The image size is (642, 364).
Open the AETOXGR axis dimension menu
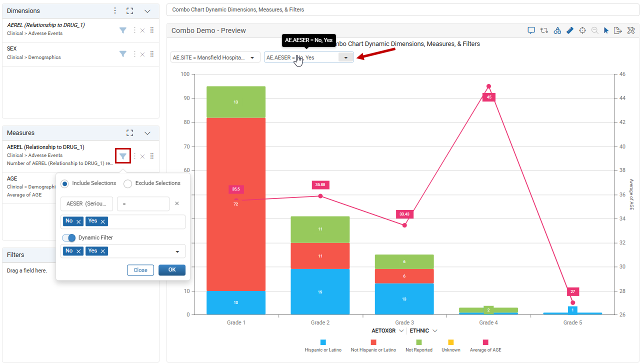pos(387,331)
